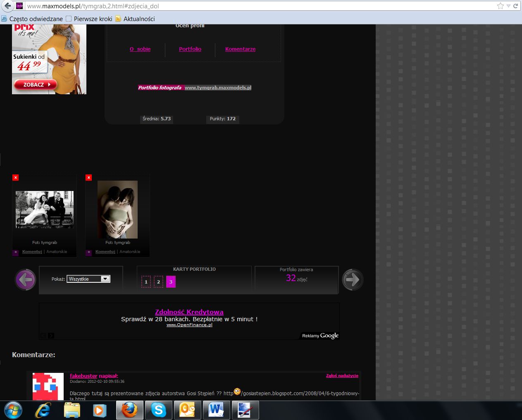
Task: Delete wedding photo via red X icon
Action: (x=15, y=177)
